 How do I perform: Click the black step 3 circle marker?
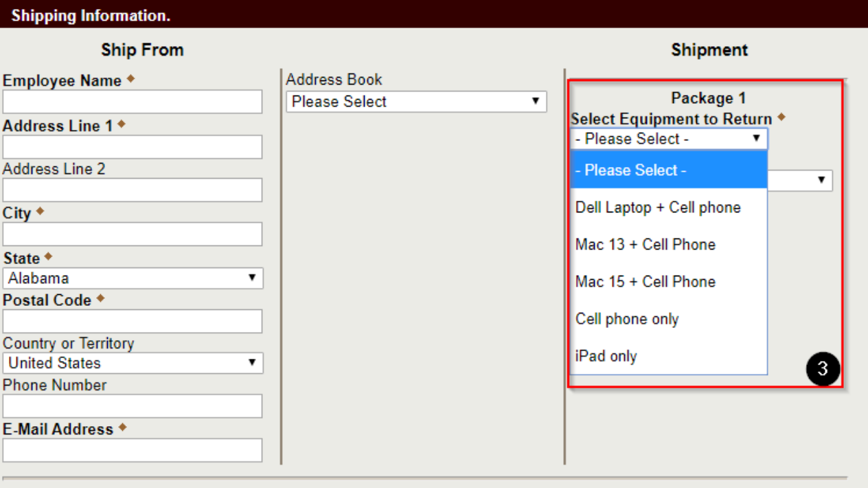[x=822, y=369]
